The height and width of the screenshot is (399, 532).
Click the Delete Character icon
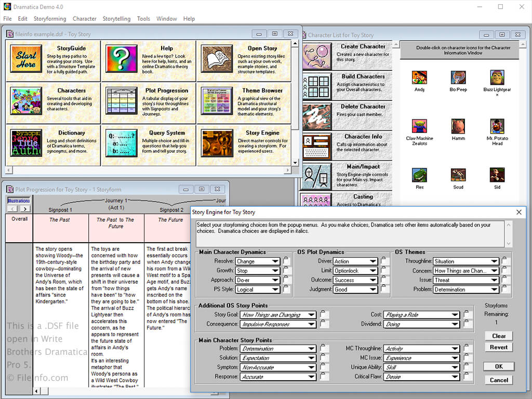point(317,116)
